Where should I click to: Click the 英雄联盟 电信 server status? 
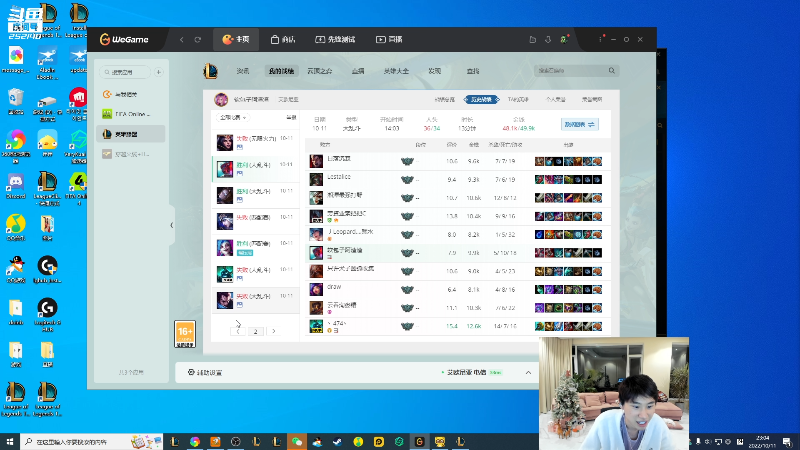(472, 372)
